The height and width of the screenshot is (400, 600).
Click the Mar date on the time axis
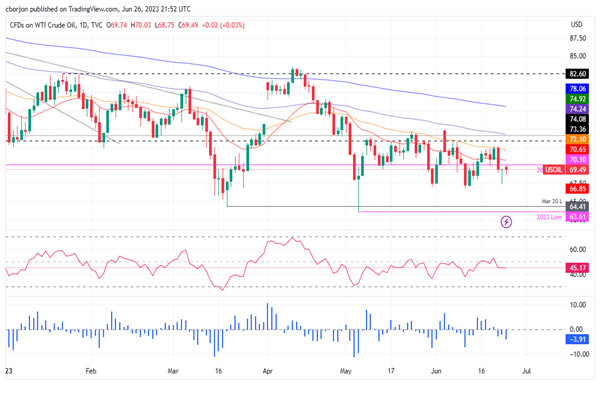[x=173, y=371]
